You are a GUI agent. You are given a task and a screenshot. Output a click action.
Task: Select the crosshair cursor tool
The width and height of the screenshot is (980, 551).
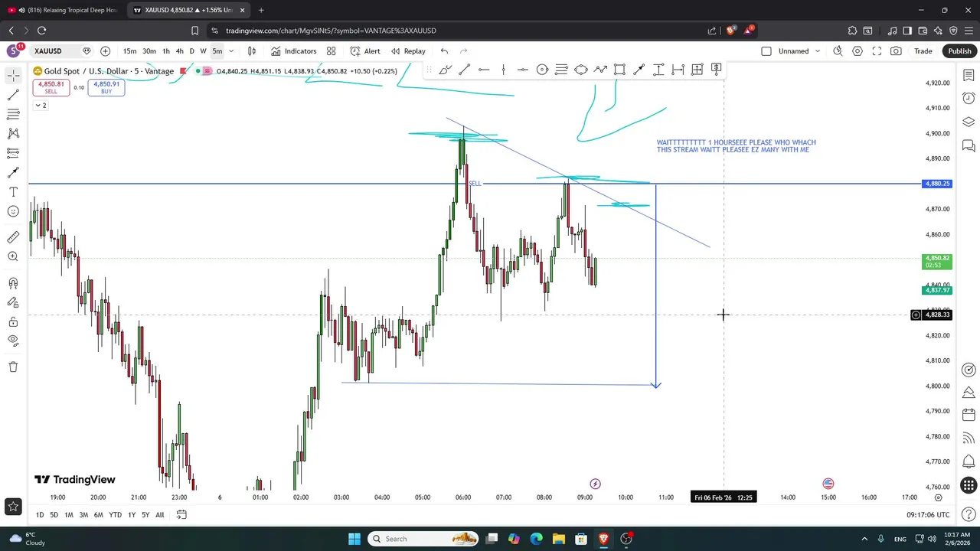(13, 75)
